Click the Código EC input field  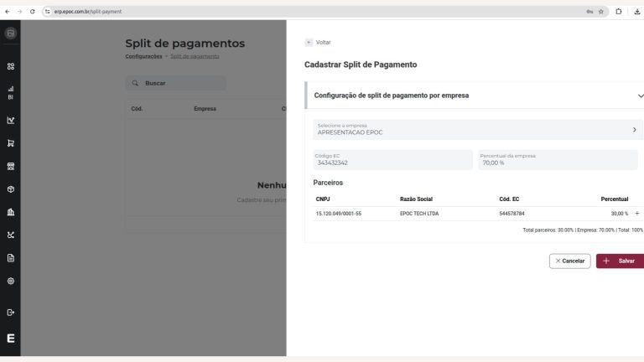click(x=392, y=160)
